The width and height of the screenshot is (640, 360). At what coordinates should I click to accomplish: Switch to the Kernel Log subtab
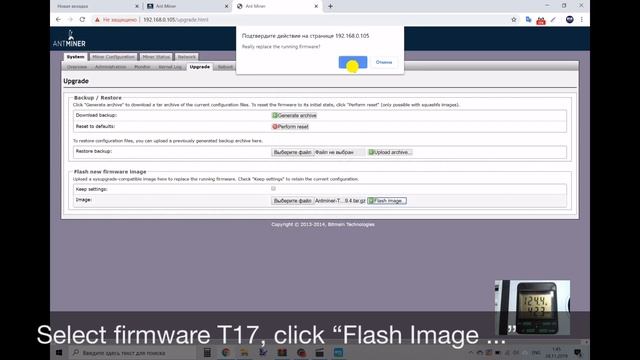170,67
